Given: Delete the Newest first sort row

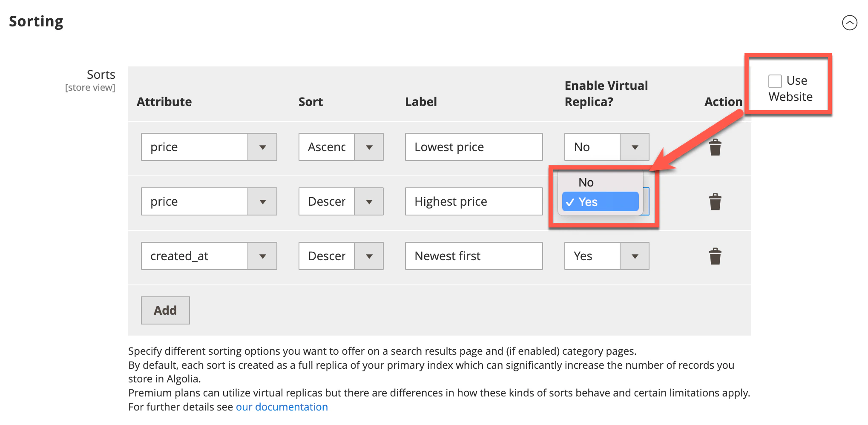Looking at the screenshot, I should 715,257.
